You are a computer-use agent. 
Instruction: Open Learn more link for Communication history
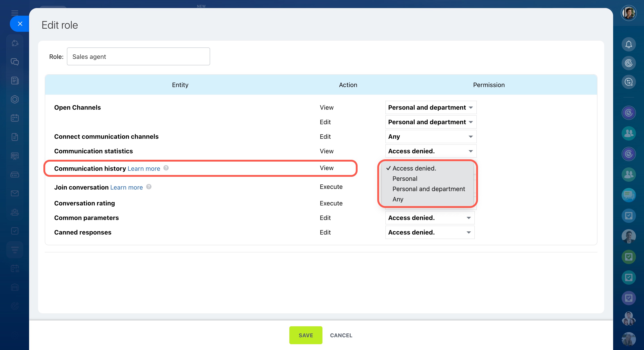click(x=144, y=169)
